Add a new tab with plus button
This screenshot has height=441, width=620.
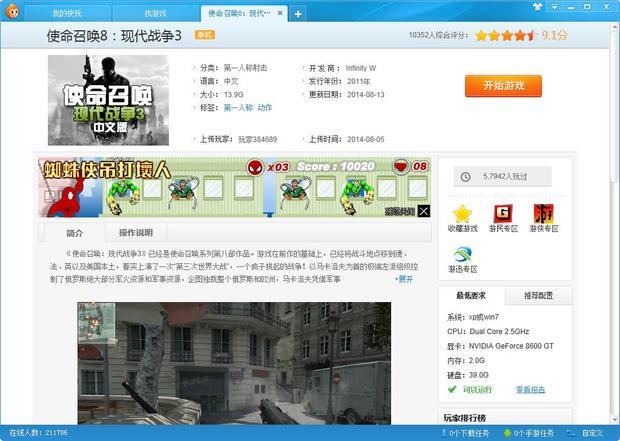click(x=298, y=14)
